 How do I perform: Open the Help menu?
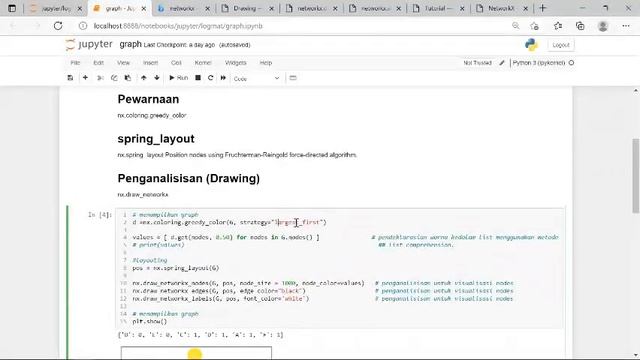click(x=266, y=63)
